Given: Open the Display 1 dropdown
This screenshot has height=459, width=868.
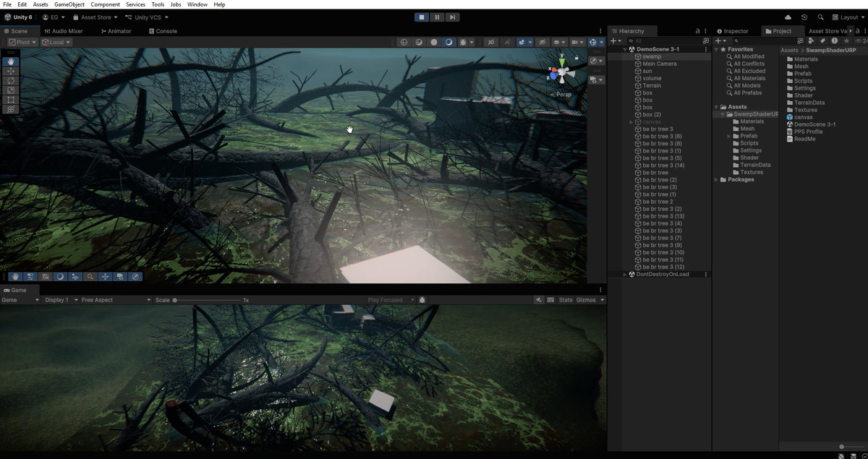Looking at the screenshot, I should (x=61, y=300).
